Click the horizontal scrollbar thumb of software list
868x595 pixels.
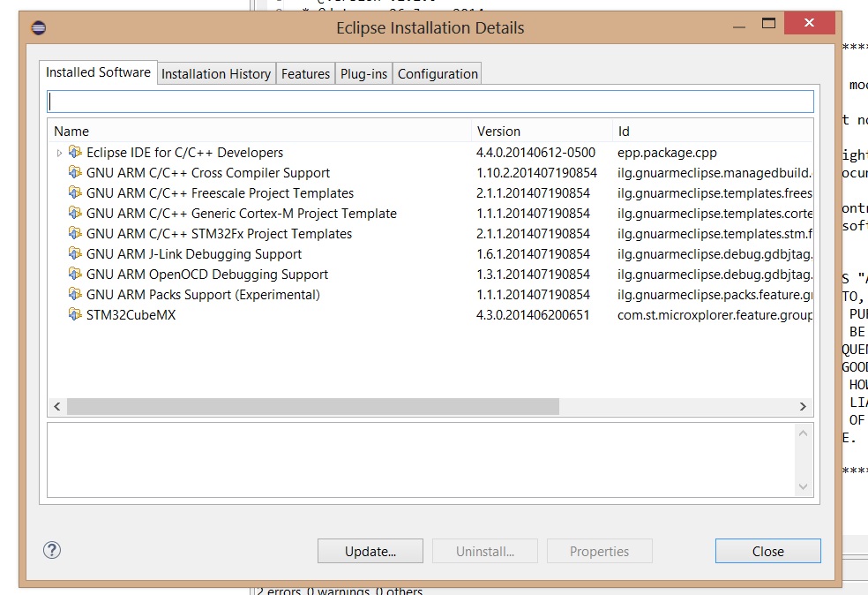313,406
